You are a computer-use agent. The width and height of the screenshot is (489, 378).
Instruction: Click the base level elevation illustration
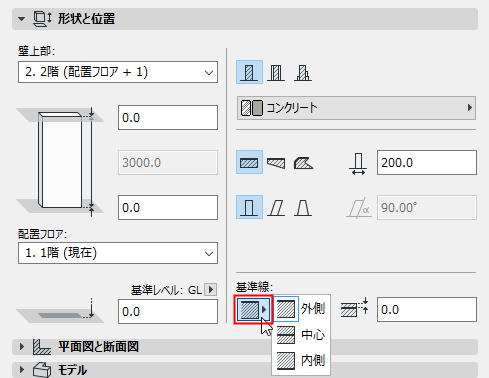point(60,311)
